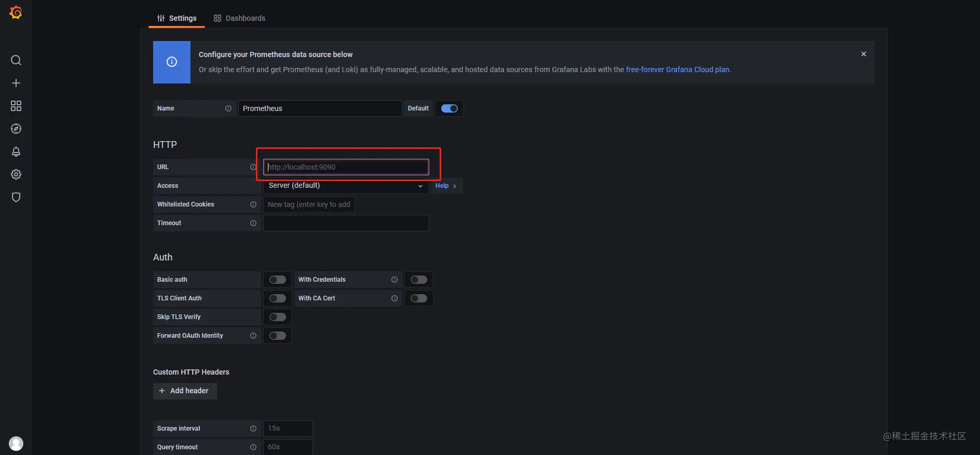The width and height of the screenshot is (980, 455).
Task: Open the Dashboards grid icon in sidebar
Action: coord(16,106)
